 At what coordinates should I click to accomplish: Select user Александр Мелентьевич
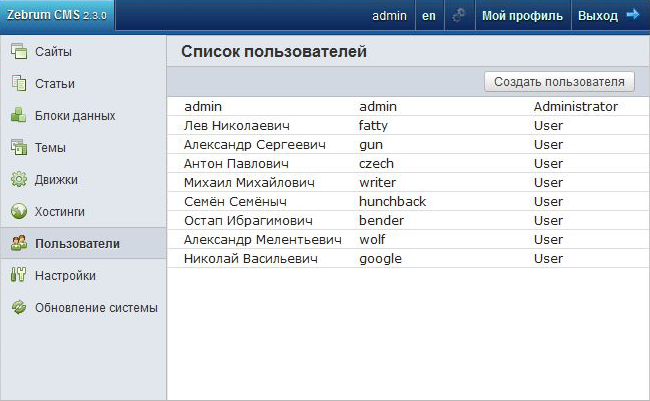pos(408,240)
